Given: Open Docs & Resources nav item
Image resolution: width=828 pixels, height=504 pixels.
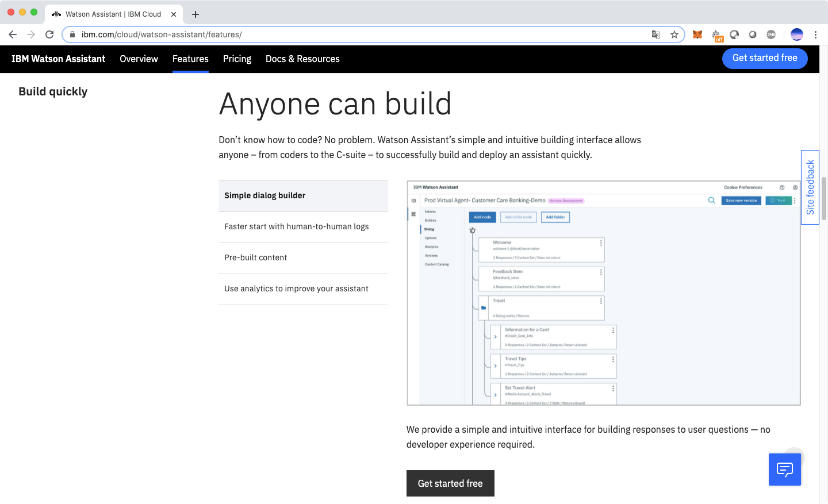Looking at the screenshot, I should click(302, 59).
